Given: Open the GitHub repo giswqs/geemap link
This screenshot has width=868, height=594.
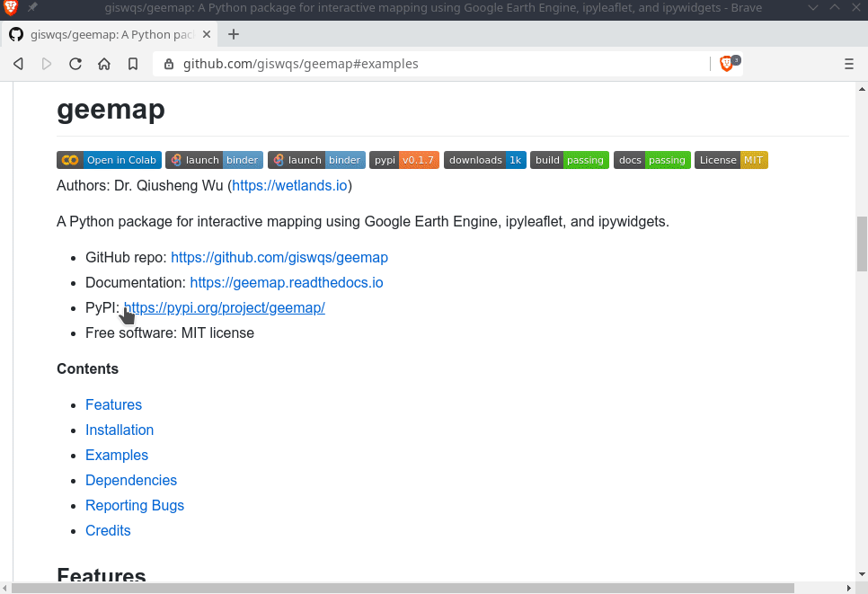Looking at the screenshot, I should click(279, 257).
